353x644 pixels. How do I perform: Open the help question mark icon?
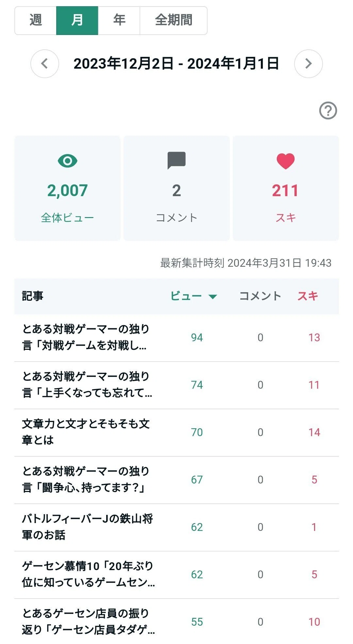coord(328,111)
